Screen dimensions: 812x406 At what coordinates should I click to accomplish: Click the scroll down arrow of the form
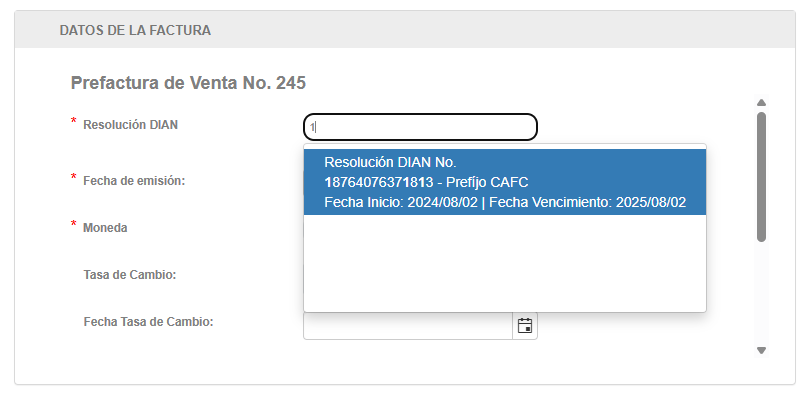point(761,350)
